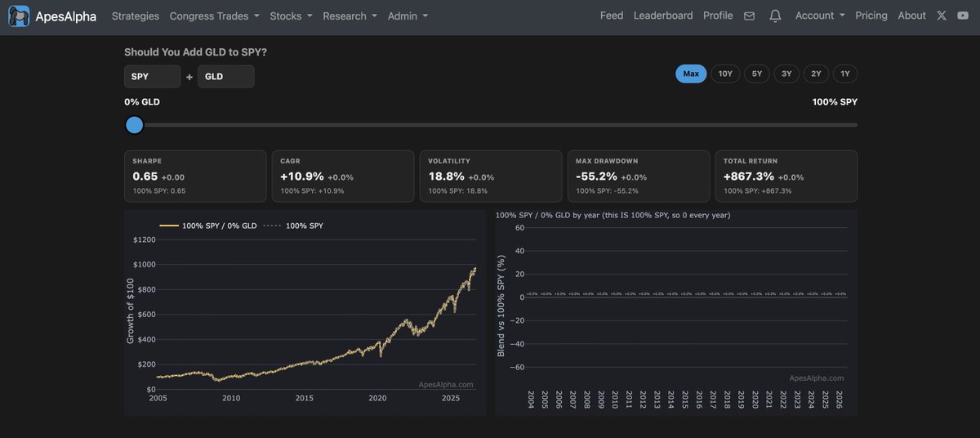980x438 pixels.
Task: Click the SPY ticker input field
Action: tap(152, 76)
